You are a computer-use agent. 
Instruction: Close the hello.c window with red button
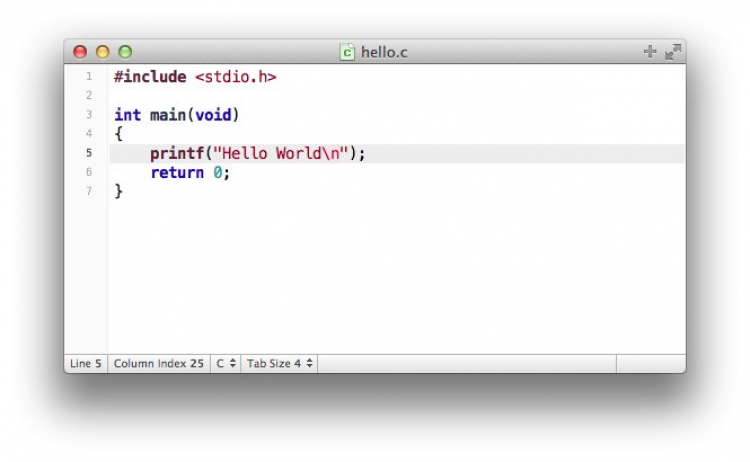(x=80, y=52)
